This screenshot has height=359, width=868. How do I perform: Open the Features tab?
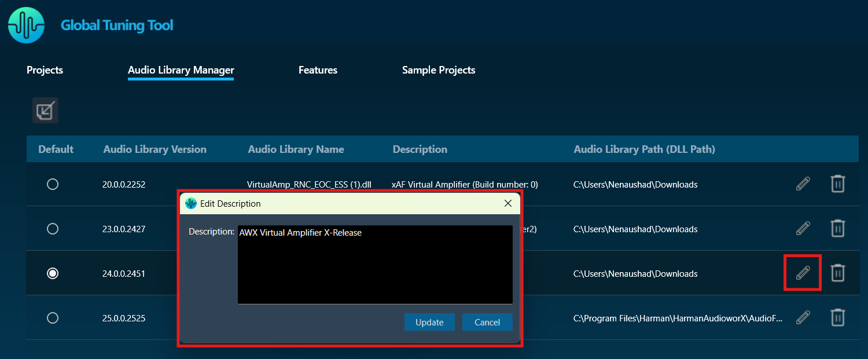click(x=318, y=70)
